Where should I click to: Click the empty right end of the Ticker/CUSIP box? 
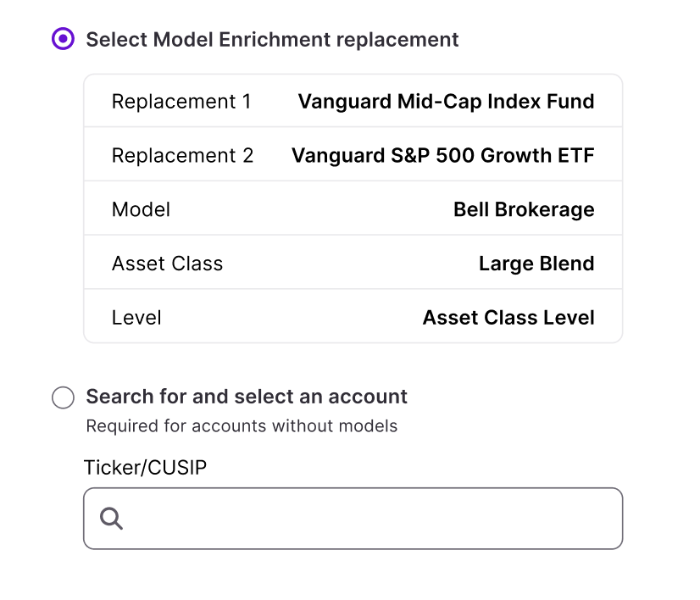coord(585,518)
